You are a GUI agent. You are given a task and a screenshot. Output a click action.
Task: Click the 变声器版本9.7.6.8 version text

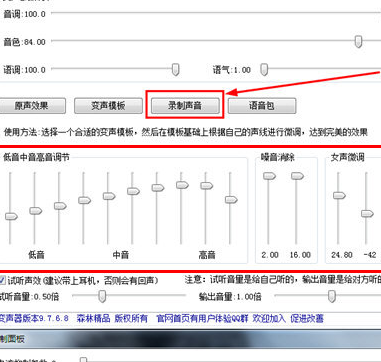coord(33,318)
